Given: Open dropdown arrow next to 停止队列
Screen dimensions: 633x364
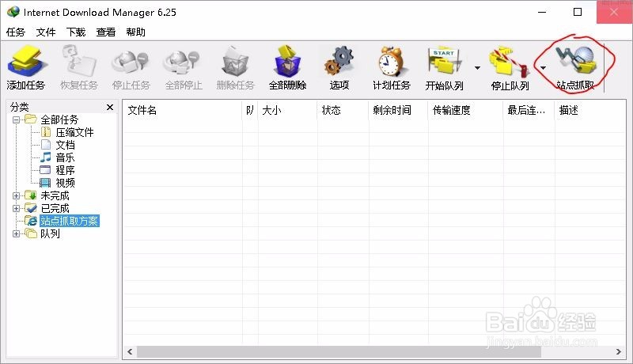Looking at the screenshot, I should (x=543, y=68).
